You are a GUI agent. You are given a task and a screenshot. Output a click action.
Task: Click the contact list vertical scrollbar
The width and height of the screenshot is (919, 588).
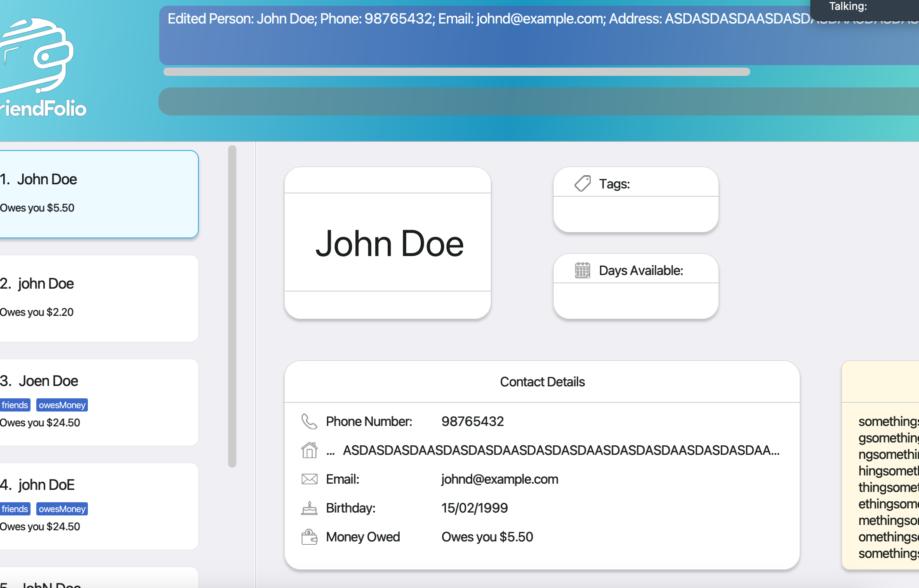[x=232, y=306]
